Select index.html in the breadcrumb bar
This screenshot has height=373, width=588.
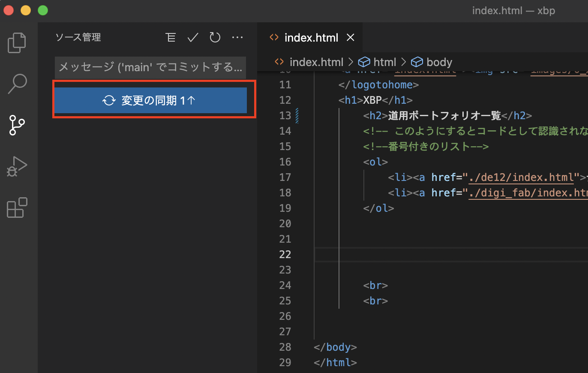(x=317, y=62)
